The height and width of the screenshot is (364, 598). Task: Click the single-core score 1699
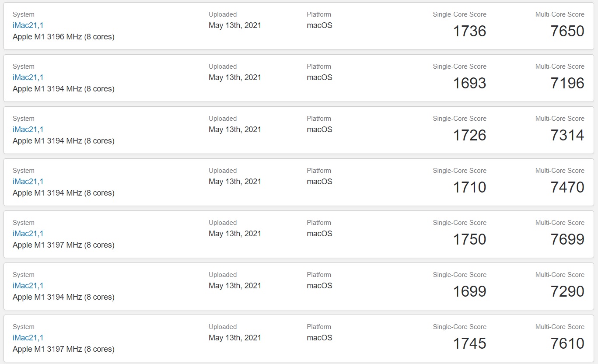click(469, 291)
